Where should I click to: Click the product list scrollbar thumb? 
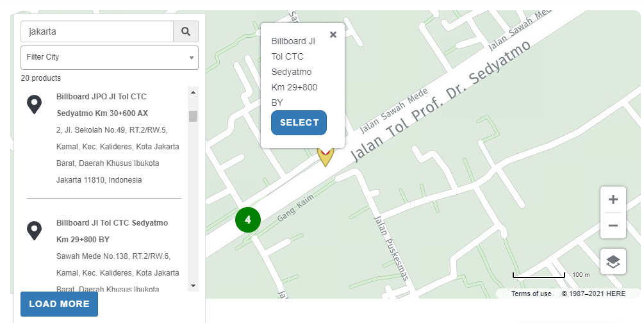tap(194, 116)
